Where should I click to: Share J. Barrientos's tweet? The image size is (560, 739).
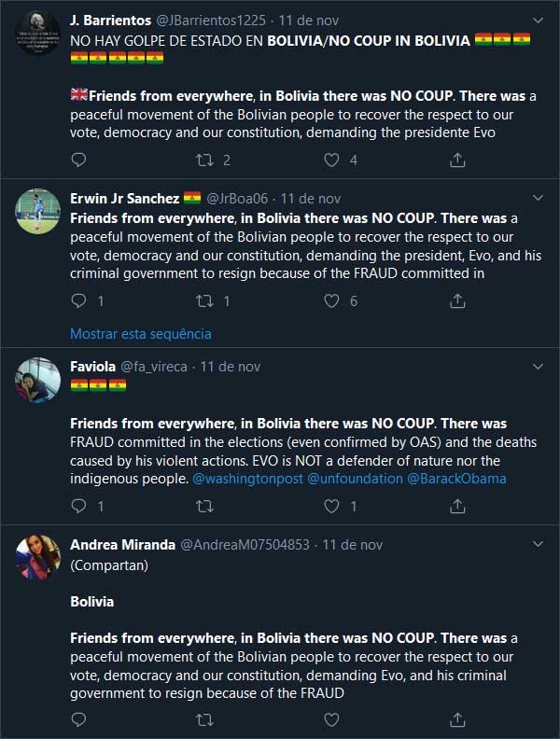[x=457, y=160]
